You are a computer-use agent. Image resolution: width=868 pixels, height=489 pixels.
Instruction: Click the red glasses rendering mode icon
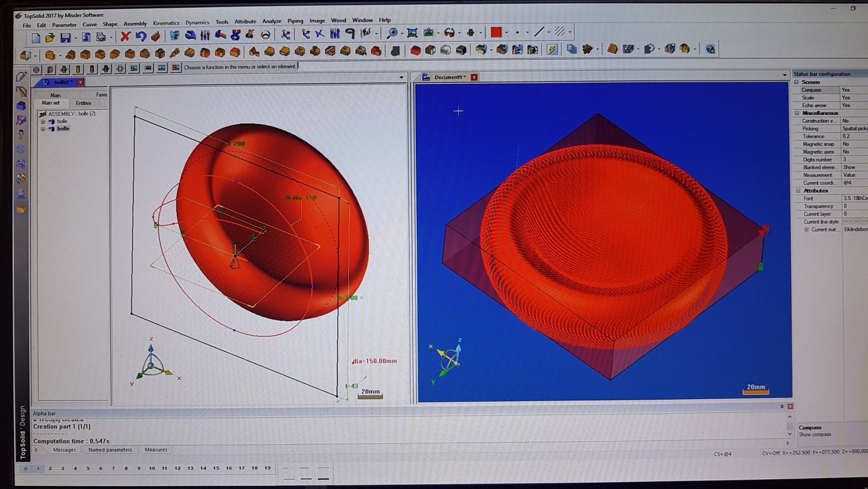click(x=449, y=33)
